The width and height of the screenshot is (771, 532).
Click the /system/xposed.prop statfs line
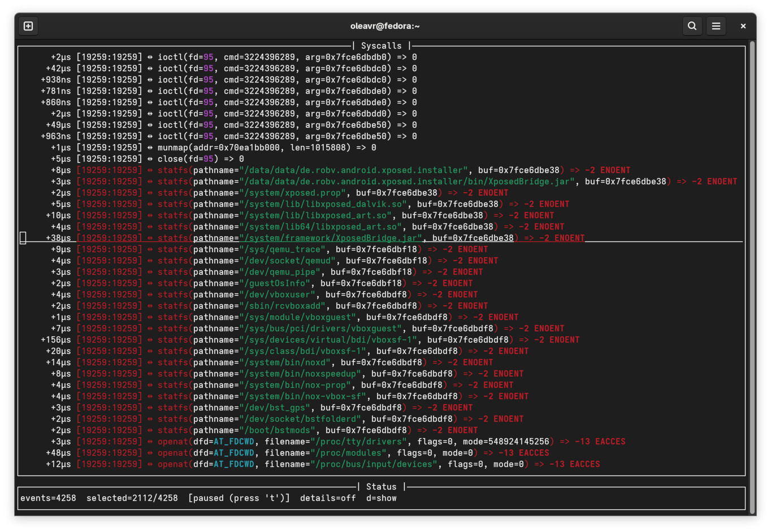[x=332, y=193]
